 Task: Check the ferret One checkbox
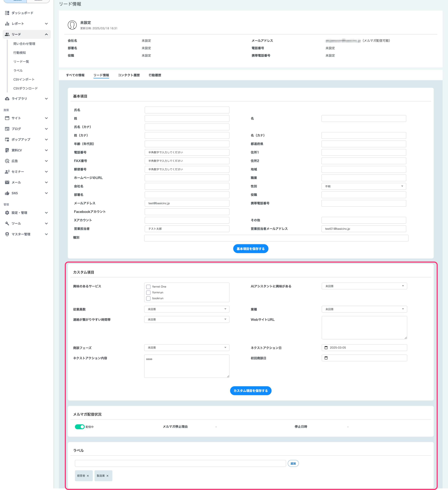tap(148, 287)
